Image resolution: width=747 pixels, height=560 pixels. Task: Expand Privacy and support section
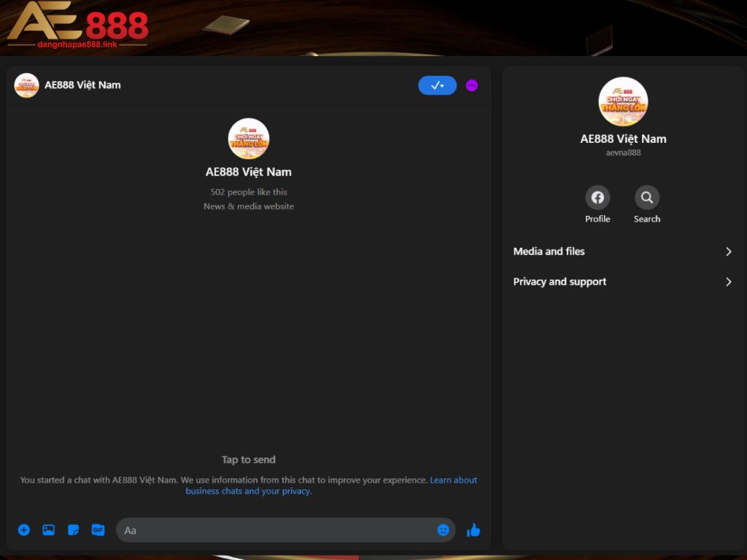(623, 282)
